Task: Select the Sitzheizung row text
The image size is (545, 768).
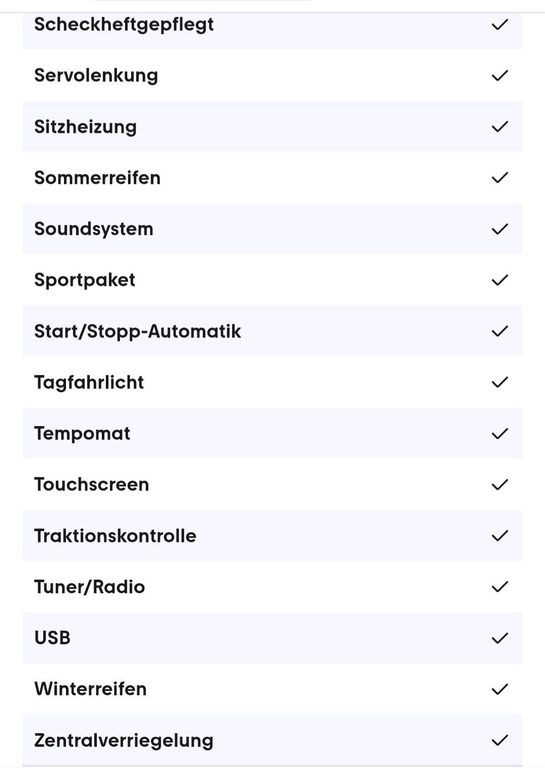Action: 86,127
